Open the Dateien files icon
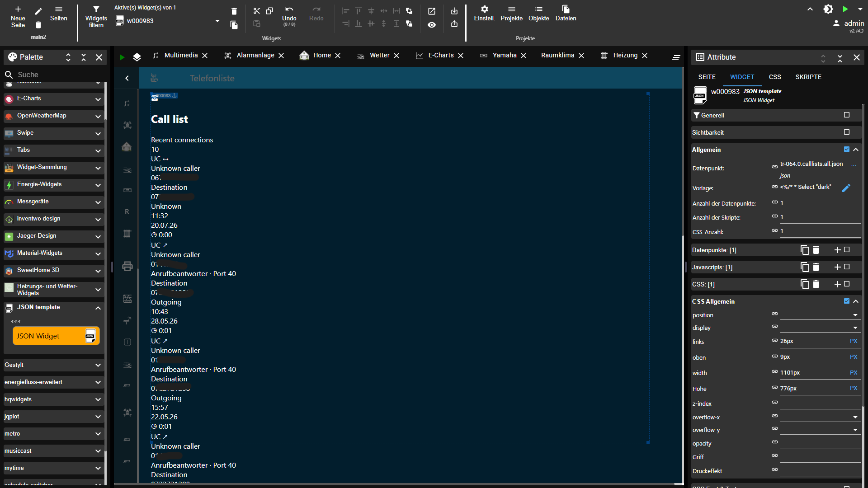 [566, 9]
